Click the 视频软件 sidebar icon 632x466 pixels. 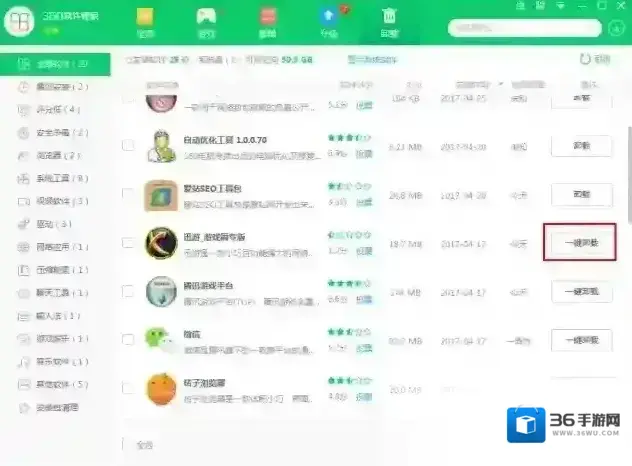[24, 201]
